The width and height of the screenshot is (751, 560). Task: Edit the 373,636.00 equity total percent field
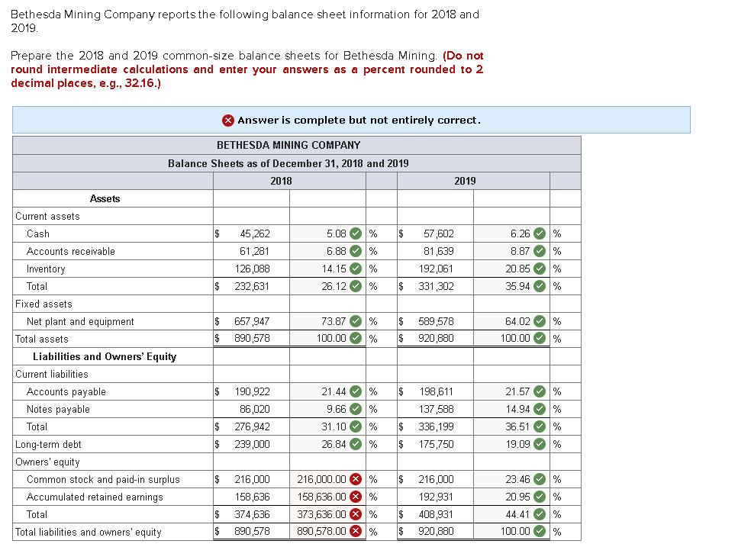[327, 514]
